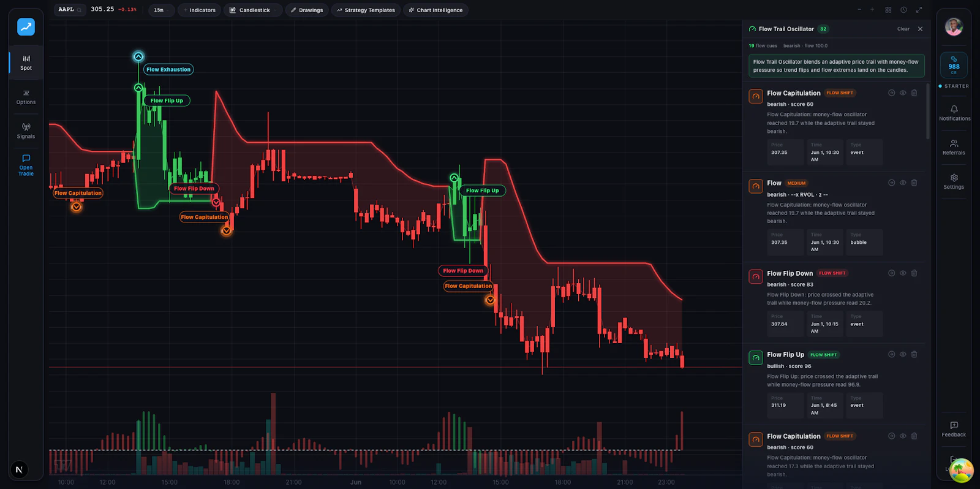Toggle visibility of the Flow Flip Up cue
The image size is (980, 489).
pyautogui.click(x=903, y=354)
